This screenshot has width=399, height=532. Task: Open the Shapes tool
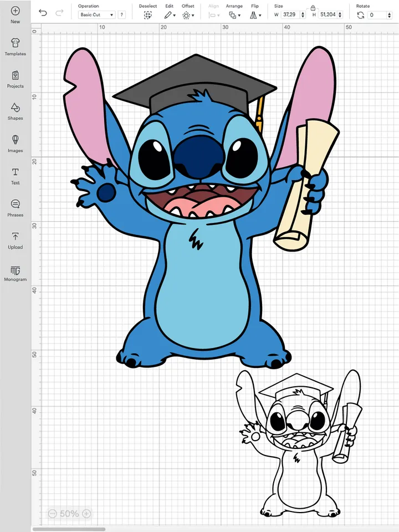15,108
